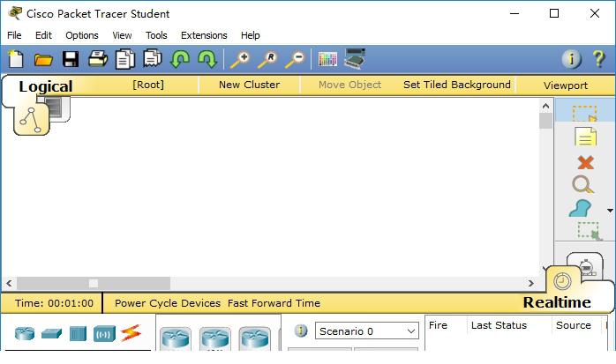Open the File menu

pyautogui.click(x=14, y=35)
